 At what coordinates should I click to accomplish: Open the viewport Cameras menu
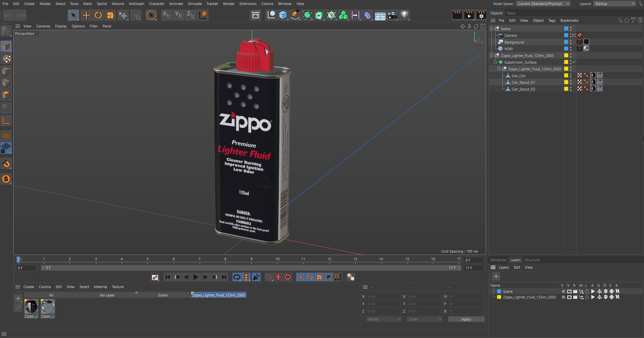pos(43,26)
